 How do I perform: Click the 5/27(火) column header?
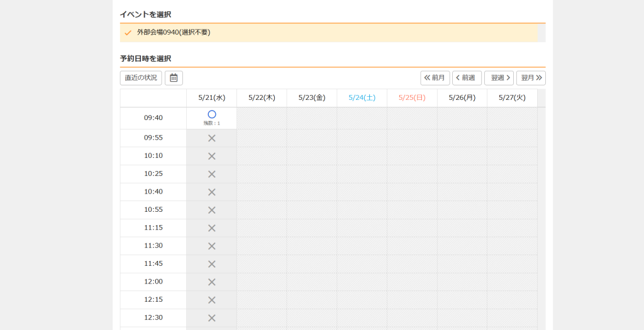[512, 98]
